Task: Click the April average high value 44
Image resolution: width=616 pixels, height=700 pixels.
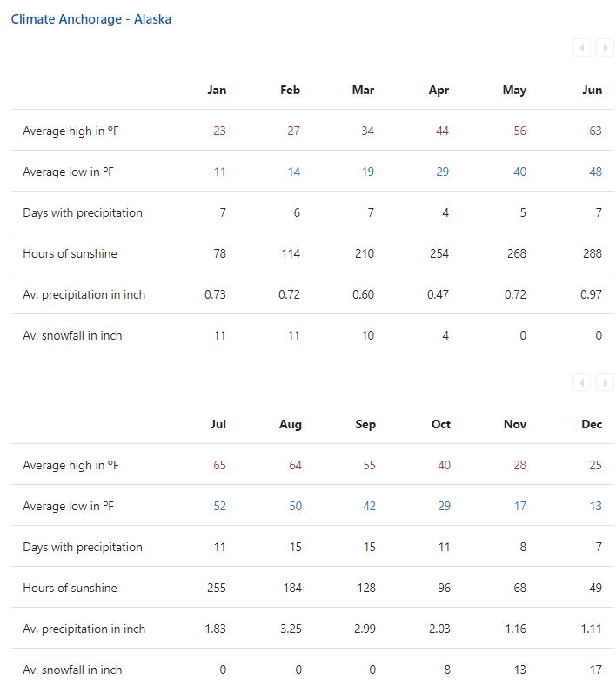Action: 442,131
